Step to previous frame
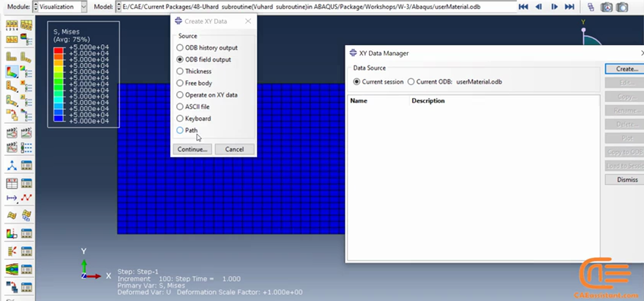The image size is (644, 301). pos(538,7)
